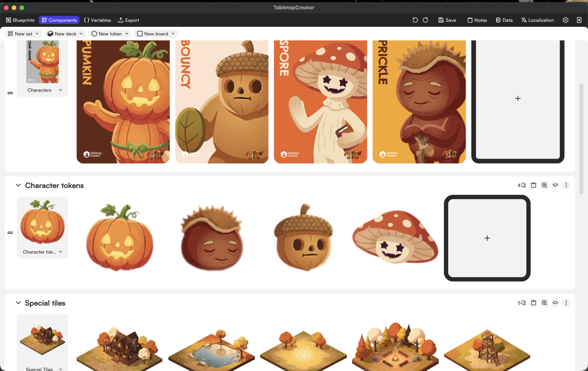This screenshot has width=588, height=371.
Task: Switch to the Components tab
Action: pos(59,20)
